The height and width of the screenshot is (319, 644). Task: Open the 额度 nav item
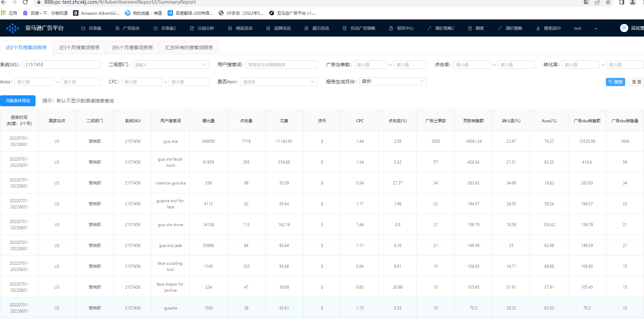click(476, 28)
